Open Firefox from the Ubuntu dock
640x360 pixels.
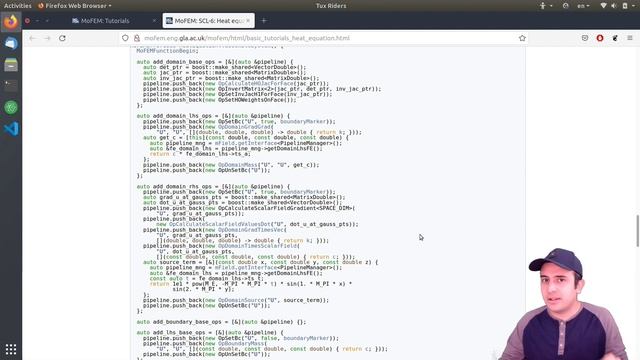[11, 22]
